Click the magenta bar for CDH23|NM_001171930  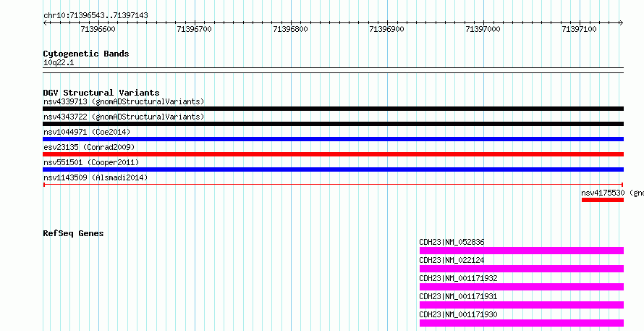pyautogui.click(x=522, y=323)
